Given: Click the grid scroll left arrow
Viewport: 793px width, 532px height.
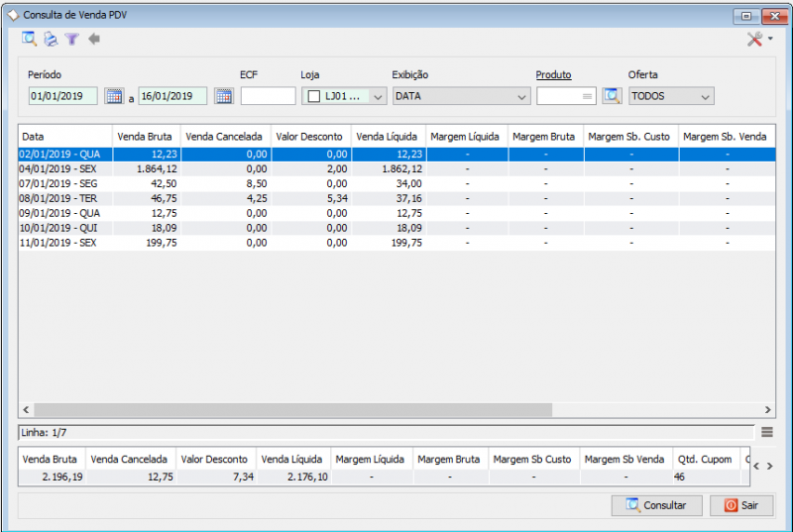Looking at the screenshot, I should (27, 410).
